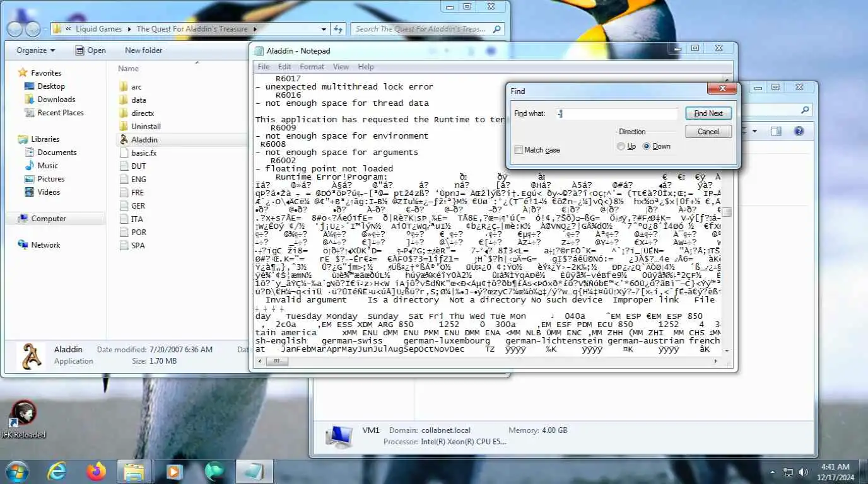Refresh the Explorer folder view
This screenshot has height=484, width=868.
(338, 29)
